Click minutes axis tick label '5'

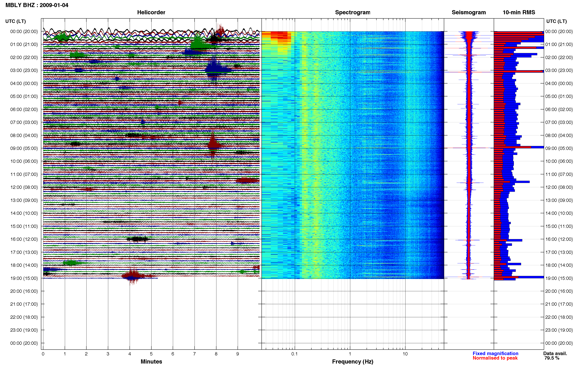pos(151,354)
